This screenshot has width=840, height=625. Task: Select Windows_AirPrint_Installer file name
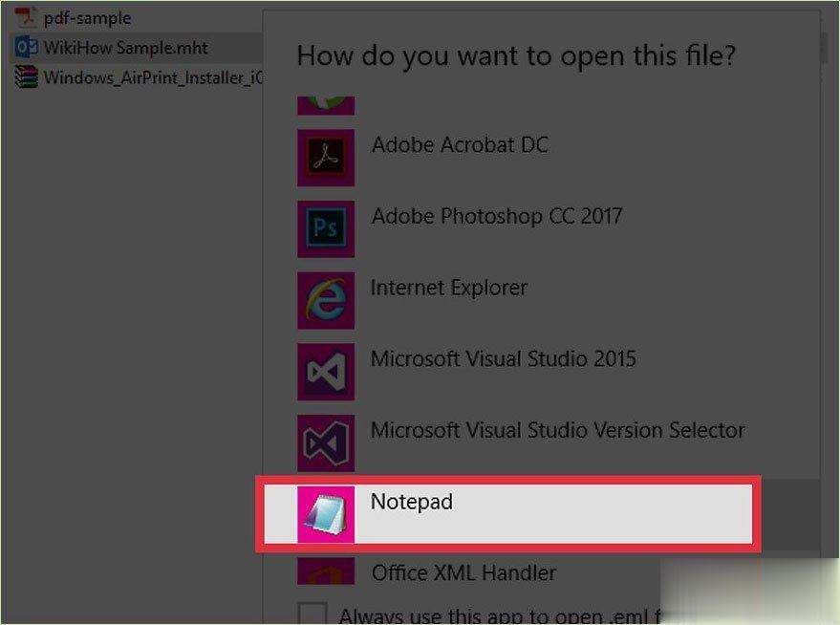pos(153,77)
